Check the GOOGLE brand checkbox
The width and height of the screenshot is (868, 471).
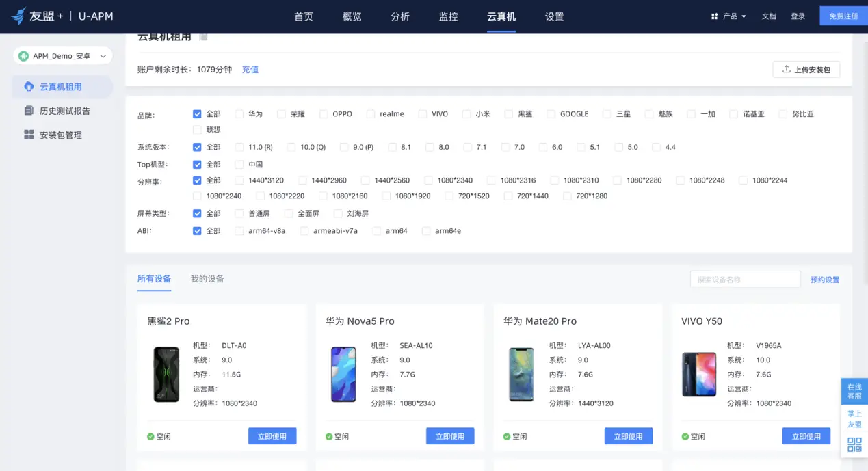click(551, 114)
